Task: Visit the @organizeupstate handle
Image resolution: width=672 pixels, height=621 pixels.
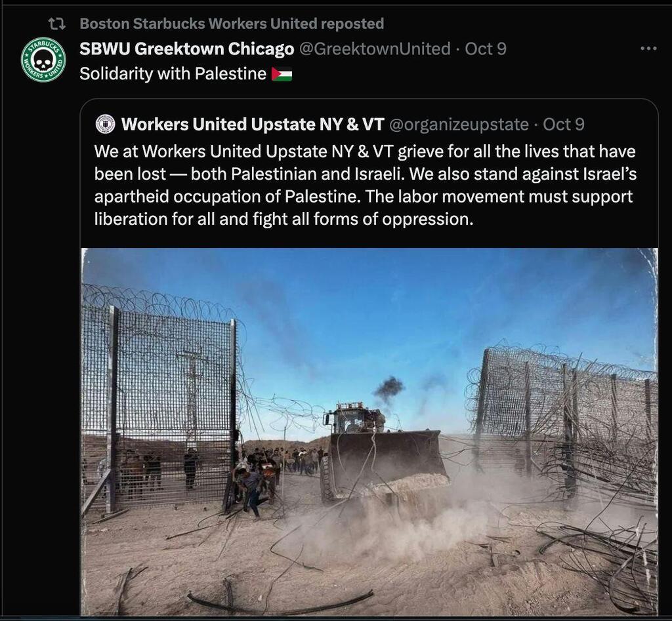Action: (459, 124)
